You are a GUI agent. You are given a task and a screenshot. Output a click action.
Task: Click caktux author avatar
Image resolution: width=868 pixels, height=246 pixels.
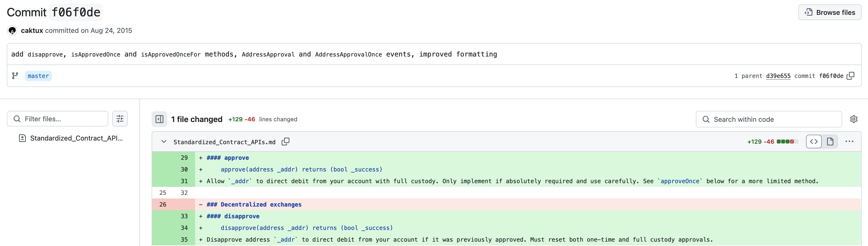click(x=12, y=31)
